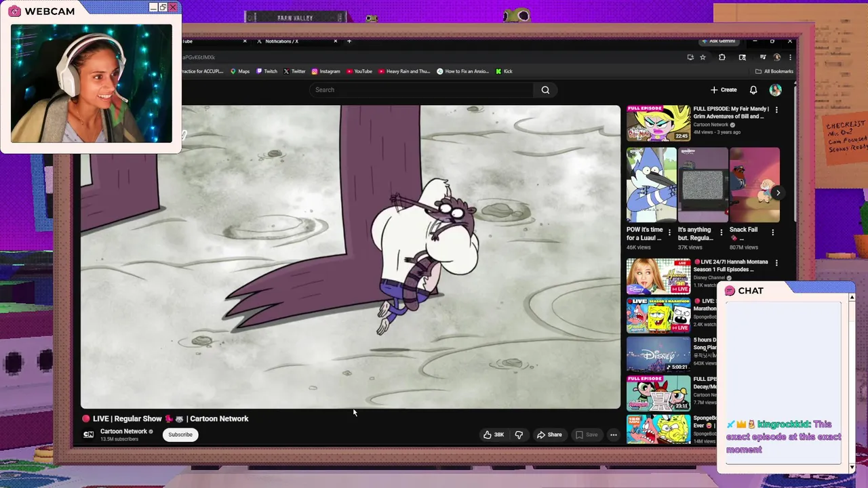Click the kingrockkid chat username
This screenshot has height=488, width=868.
tap(783, 424)
